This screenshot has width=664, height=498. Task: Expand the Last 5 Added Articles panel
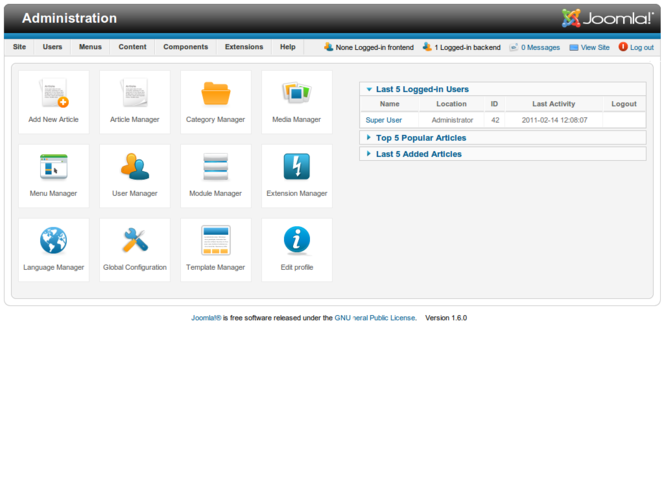[x=418, y=154]
